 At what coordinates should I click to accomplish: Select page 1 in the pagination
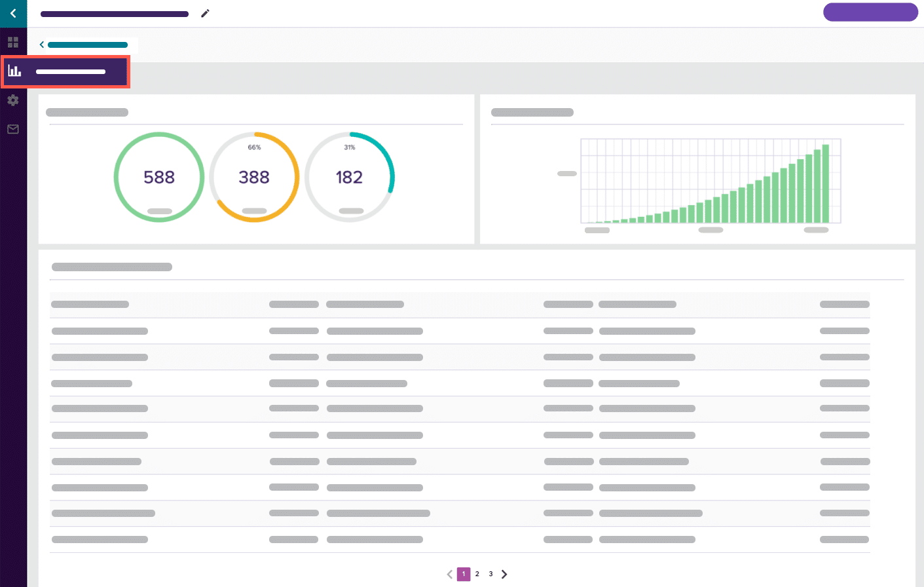click(464, 574)
